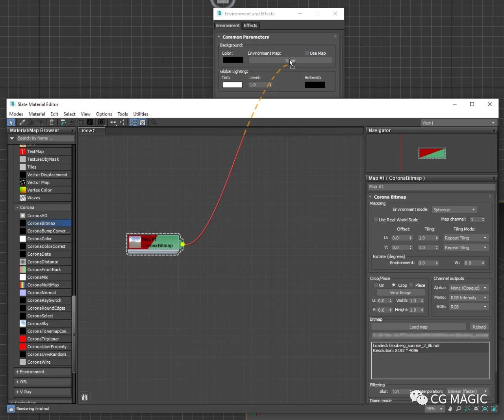Open Mono RGB Intensity dropdown
The width and height of the screenshot is (504, 420).
pyautogui.click(x=469, y=297)
